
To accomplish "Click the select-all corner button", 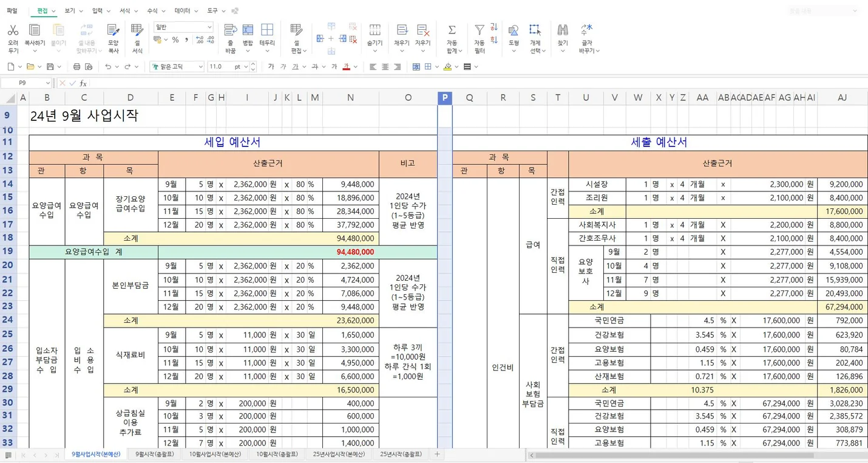I will coord(9,98).
